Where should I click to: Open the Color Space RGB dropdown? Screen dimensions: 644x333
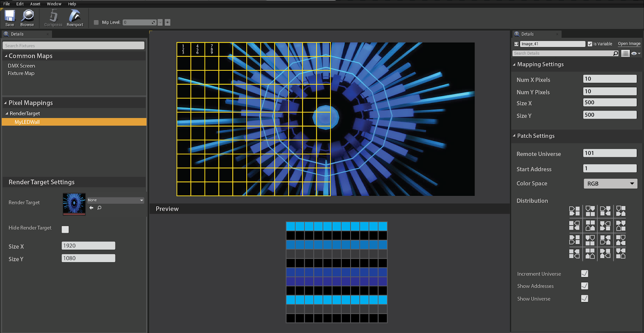(610, 183)
